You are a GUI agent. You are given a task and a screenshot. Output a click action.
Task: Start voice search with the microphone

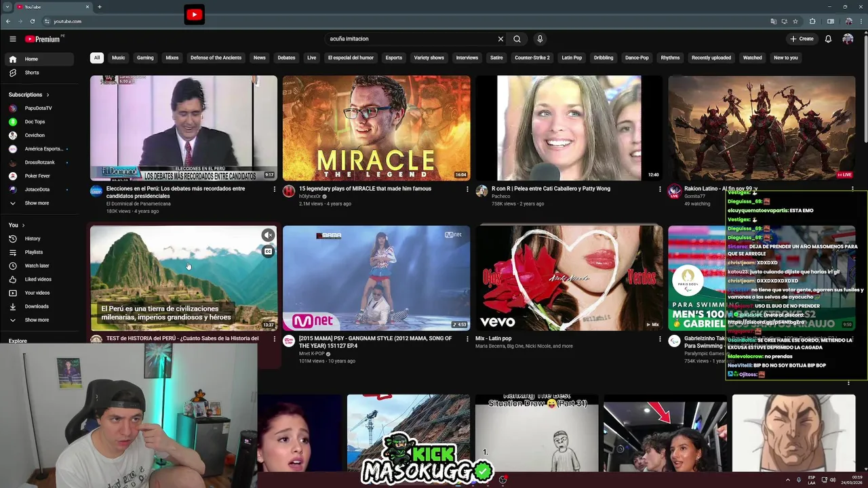(540, 39)
